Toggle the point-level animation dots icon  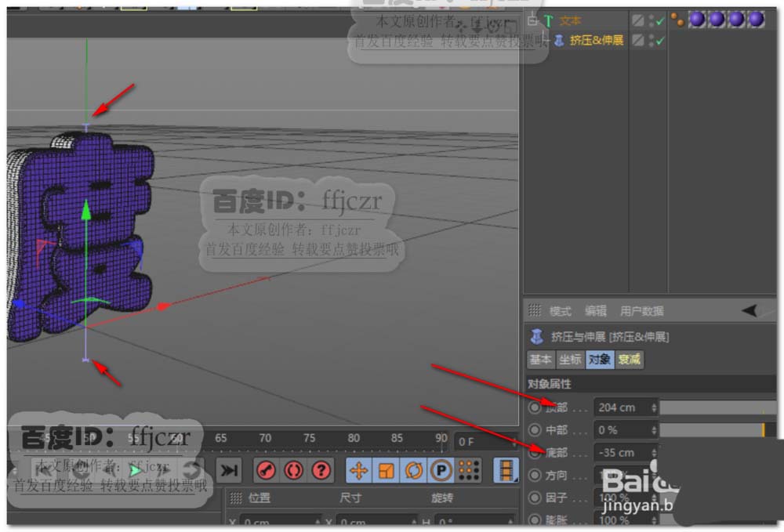pos(469,471)
